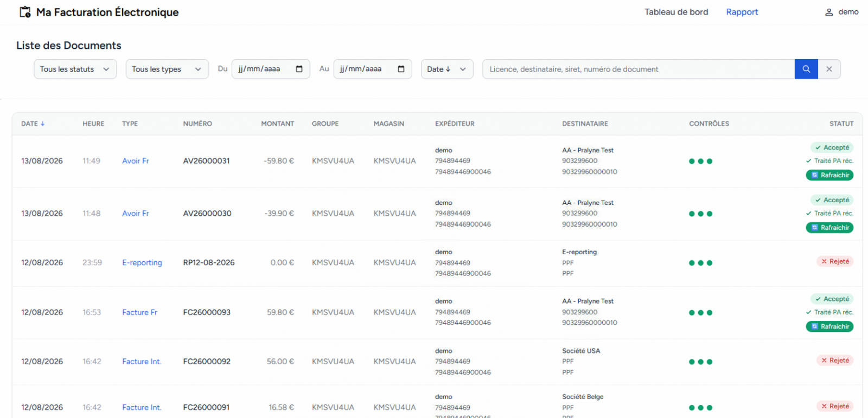Open the E-reporting document link
Image resolution: width=868 pixels, height=418 pixels.
[142, 263]
